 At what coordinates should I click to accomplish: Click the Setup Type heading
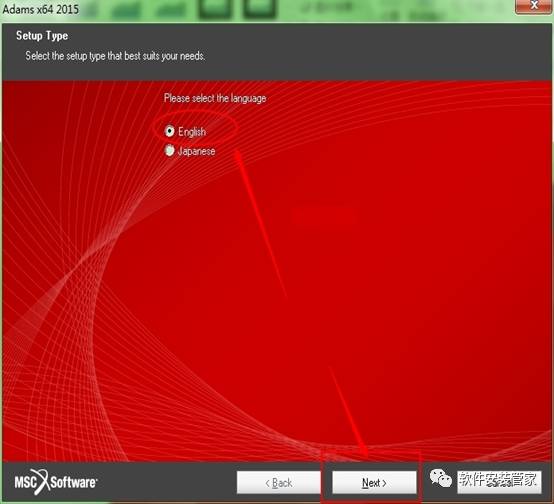42,36
